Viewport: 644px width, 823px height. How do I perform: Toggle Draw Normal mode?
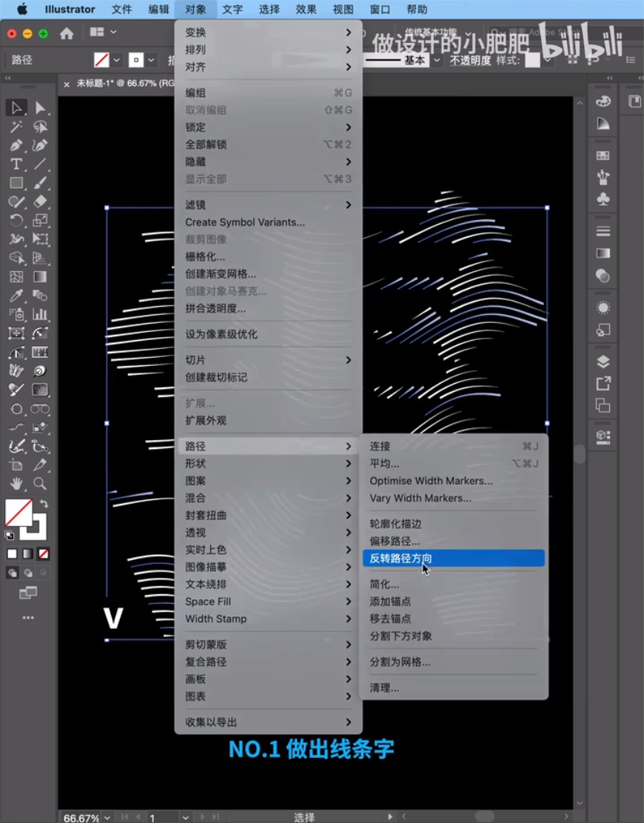[12, 573]
